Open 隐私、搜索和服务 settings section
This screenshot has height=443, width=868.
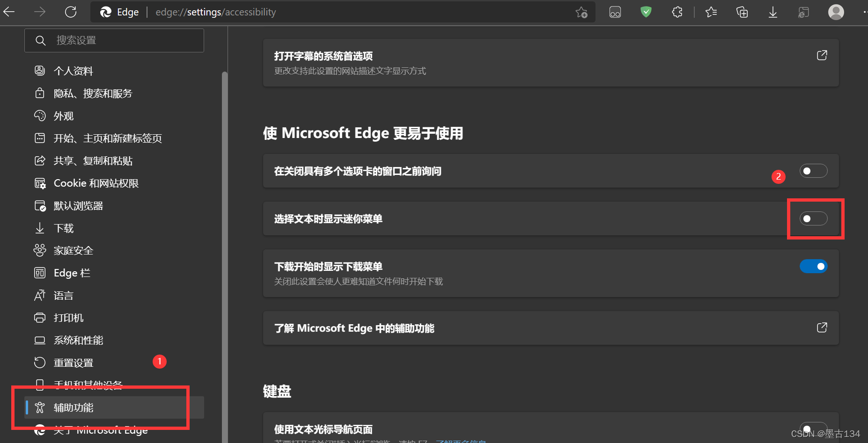(x=115, y=93)
